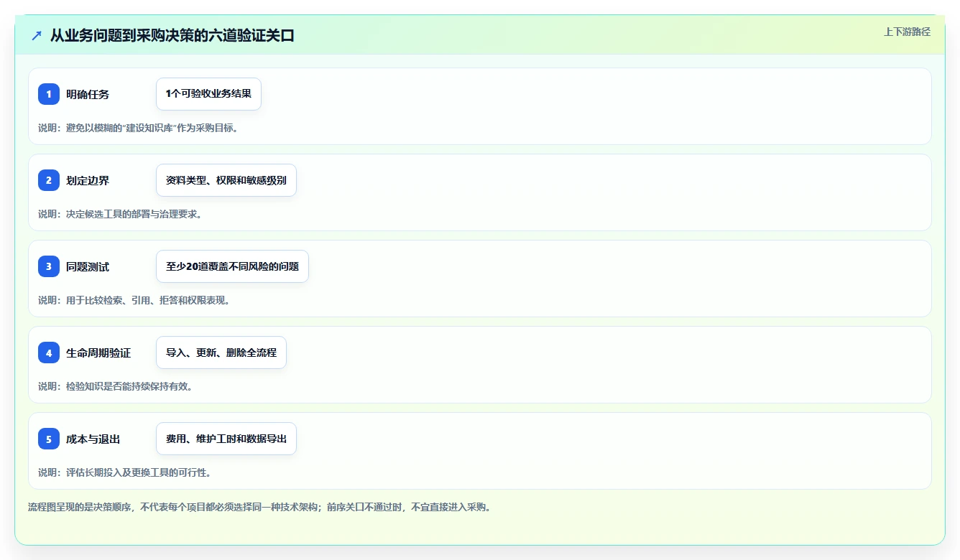
Task: Click the note 评估长期投入及更换工具的可行性
Action: (125, 472)
